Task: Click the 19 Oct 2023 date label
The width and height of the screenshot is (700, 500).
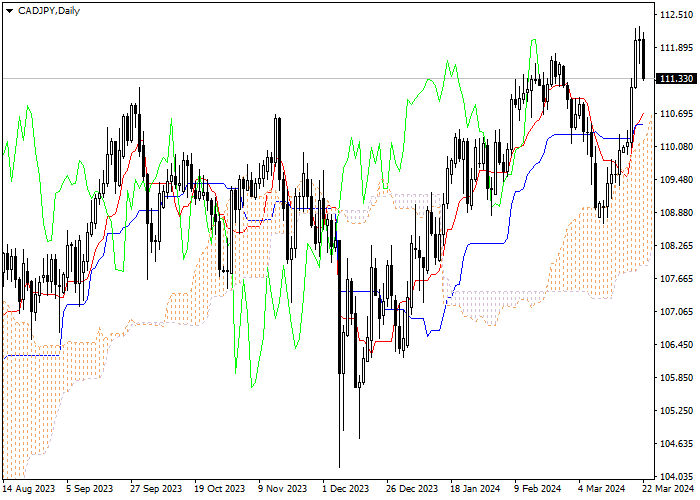Action: pos(220,488)
